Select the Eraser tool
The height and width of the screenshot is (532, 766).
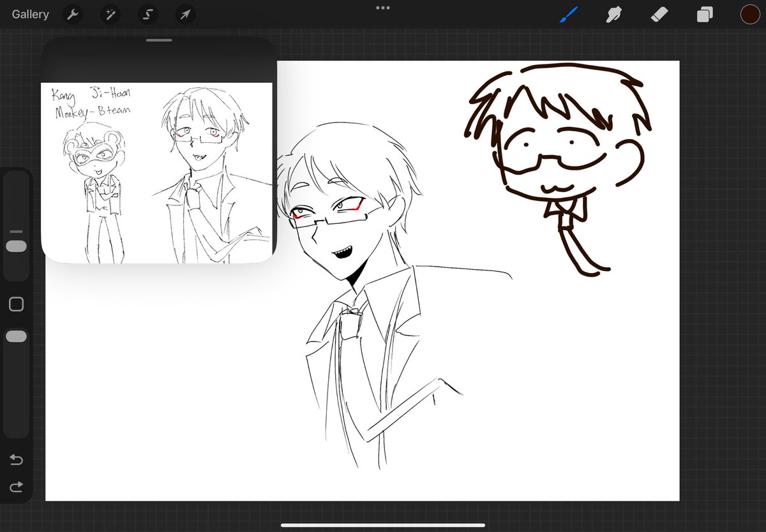659,14
